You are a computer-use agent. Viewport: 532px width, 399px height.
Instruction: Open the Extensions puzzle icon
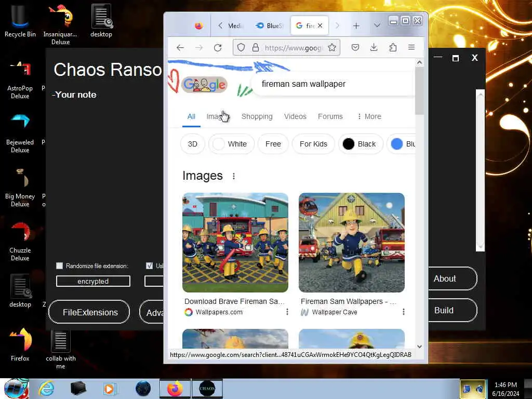click(x=393, y=47)
